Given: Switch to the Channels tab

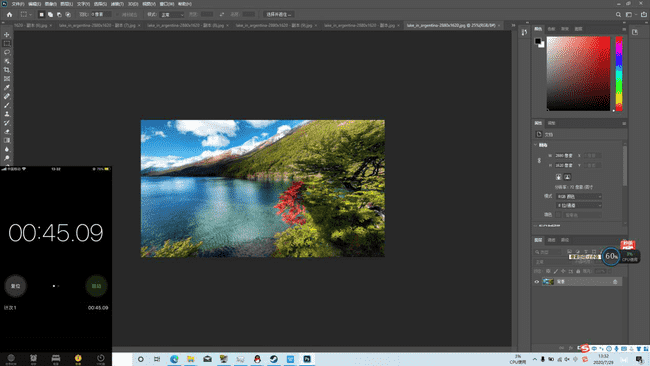Looking at the screenshot, I should pyautogui.click(x=551, y=240).
